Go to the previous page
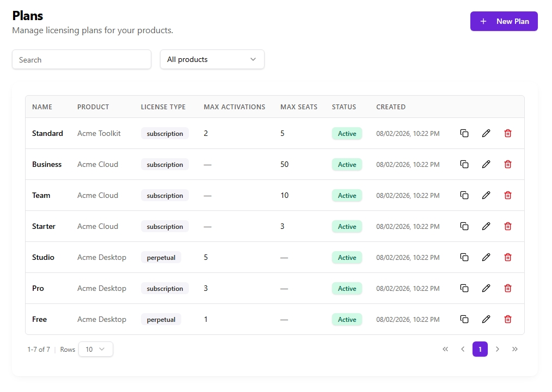The height and width of the screenshot is (392, 552). coord(463,349)
